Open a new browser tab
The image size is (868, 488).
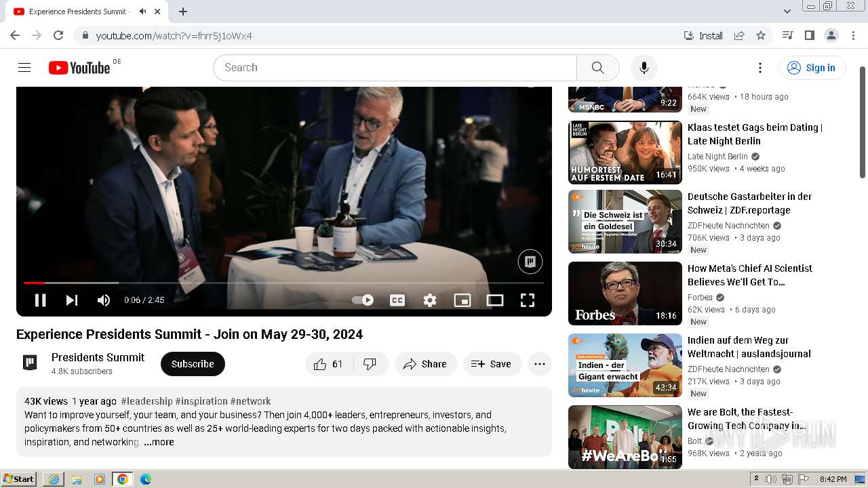(x=183, y=12)
